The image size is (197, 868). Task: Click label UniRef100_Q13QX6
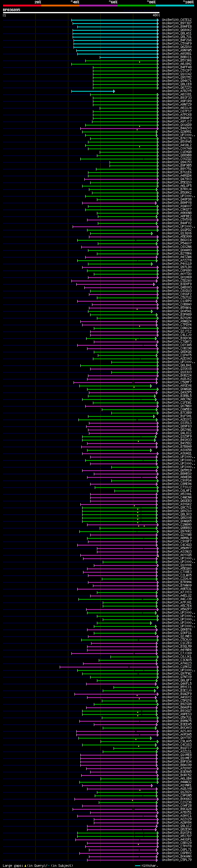pos(176,233)
